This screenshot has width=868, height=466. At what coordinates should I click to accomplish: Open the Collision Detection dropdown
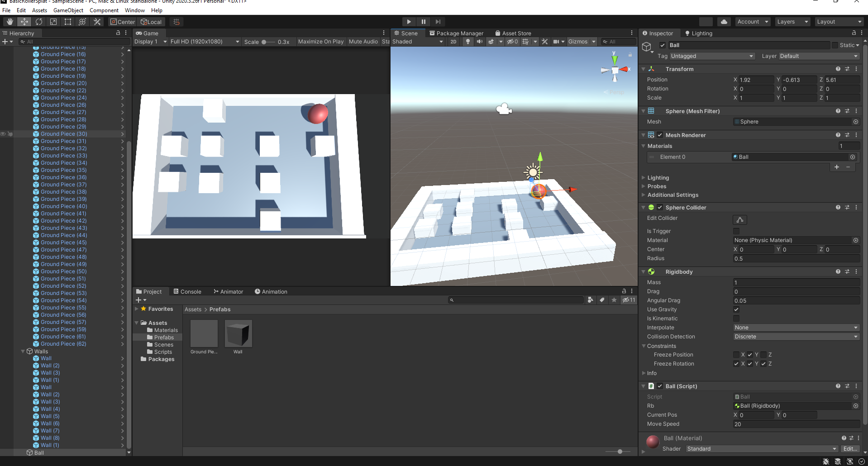(x=796, y=337)
